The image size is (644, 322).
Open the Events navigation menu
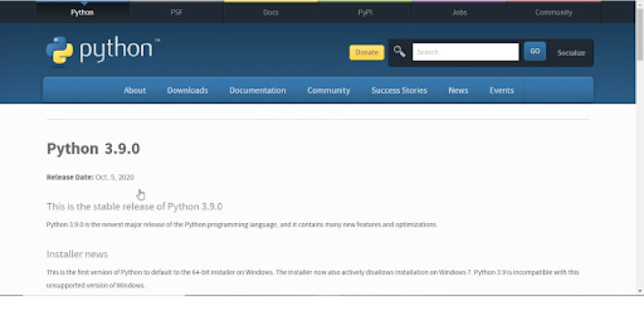coord(502,90)
